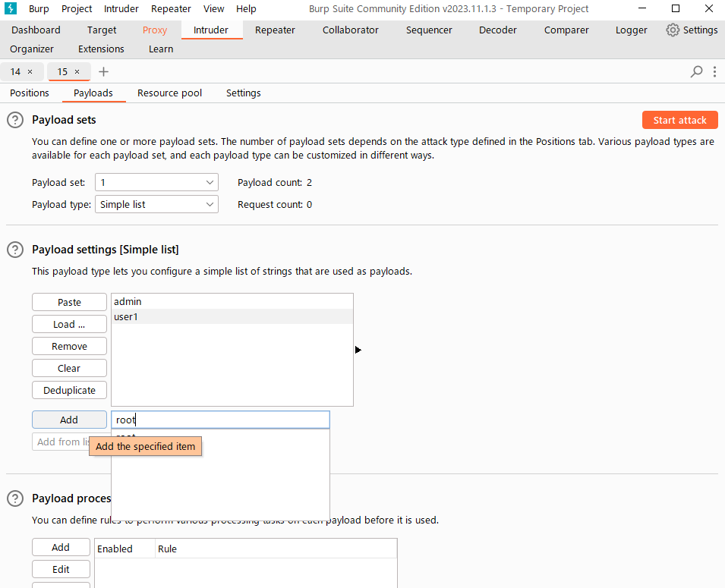Open help for Payload sets
Viewport: 725px width, 588px height.
[15, 120]
